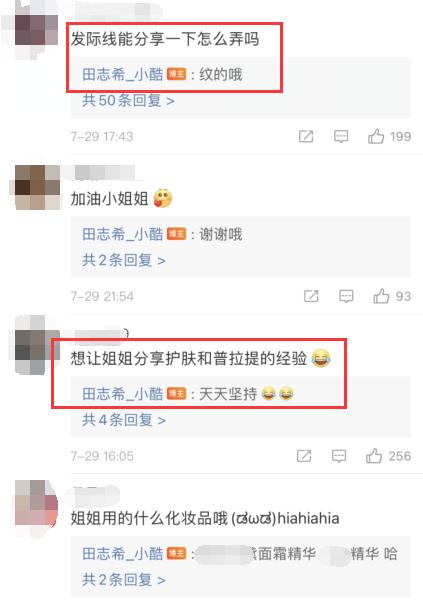Expand the 共4条回复 thread
The image size is (423, 601).
tap(124, 420)
